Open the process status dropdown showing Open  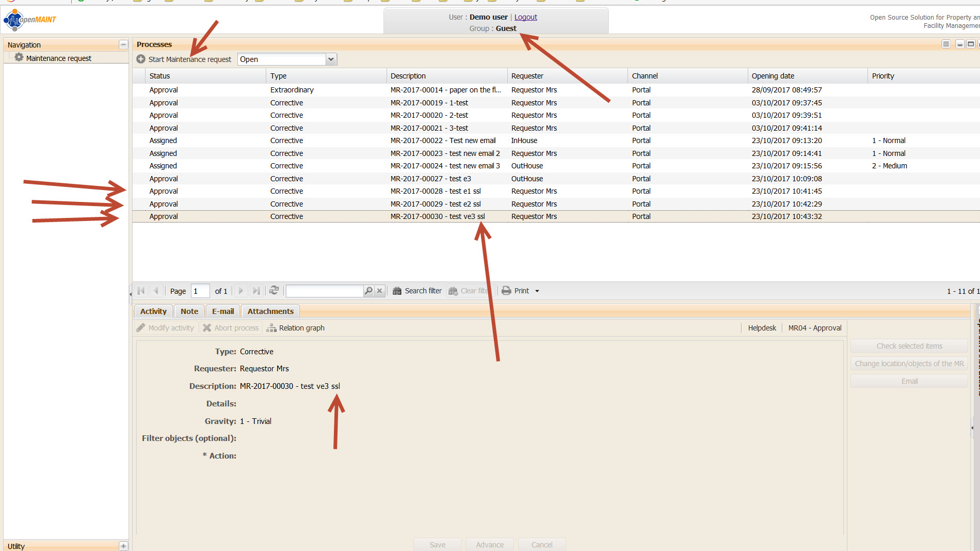[331, 59]
